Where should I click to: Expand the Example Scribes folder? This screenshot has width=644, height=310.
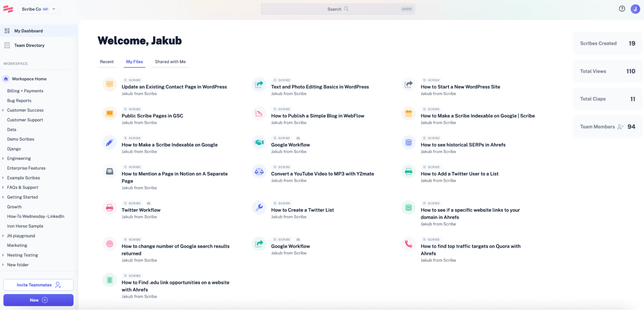(3, 178)
